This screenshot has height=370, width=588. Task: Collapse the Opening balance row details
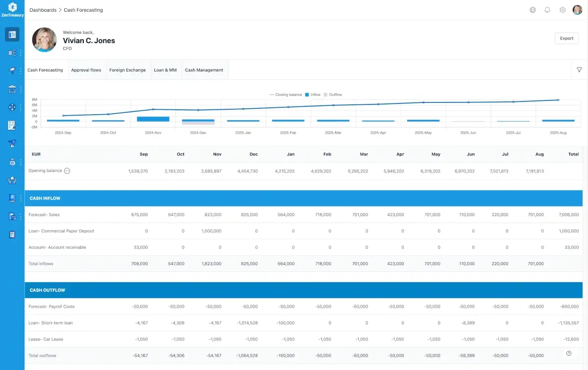pos(67,171)
